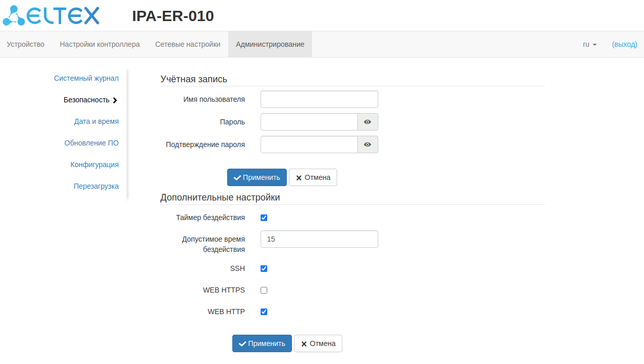Open Системный журнал in the sidebar
The height and width of the screenshot is (364, 644).
(x=86, y=78)
